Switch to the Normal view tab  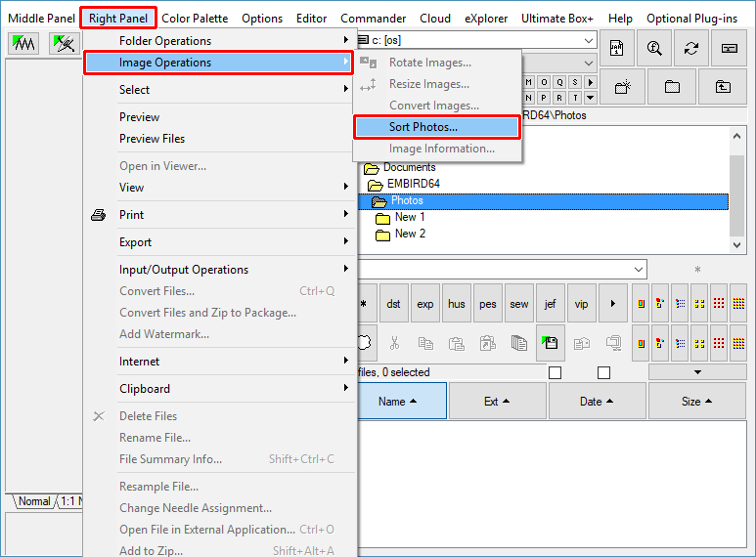[x=34, y=501]
